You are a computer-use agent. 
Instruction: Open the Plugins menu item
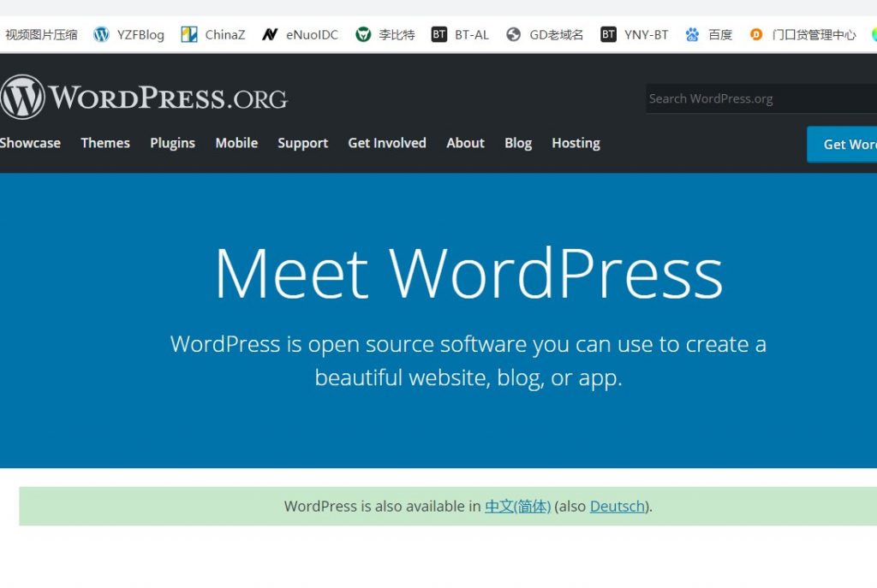coord(172,143)
